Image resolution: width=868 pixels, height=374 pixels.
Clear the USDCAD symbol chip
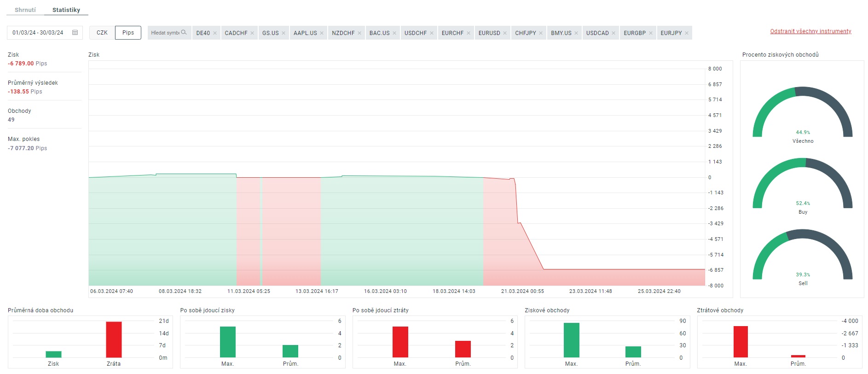coord(613,33)
